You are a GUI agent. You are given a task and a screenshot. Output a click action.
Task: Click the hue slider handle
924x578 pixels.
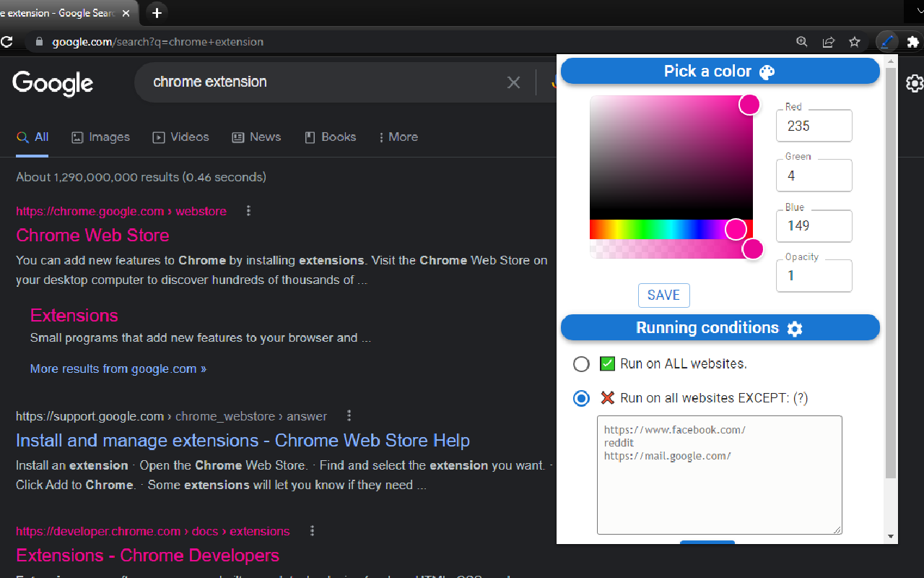(736, 229)
